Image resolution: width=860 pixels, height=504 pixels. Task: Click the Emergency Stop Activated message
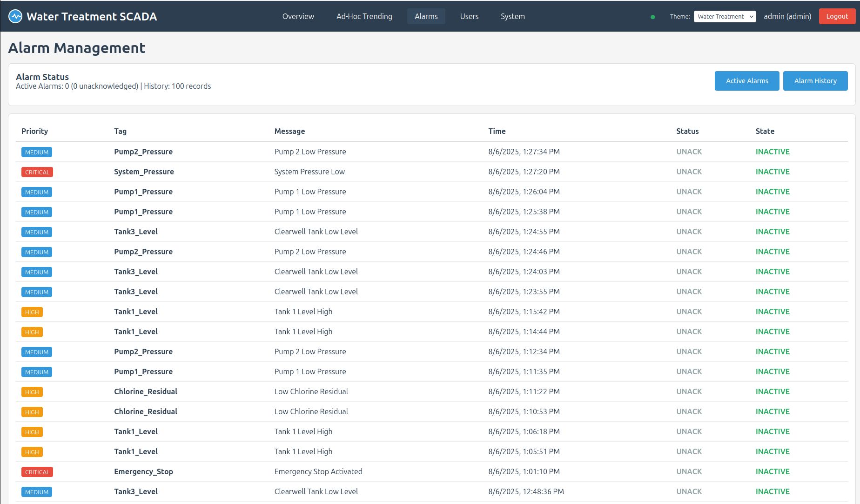pos(318,471)
